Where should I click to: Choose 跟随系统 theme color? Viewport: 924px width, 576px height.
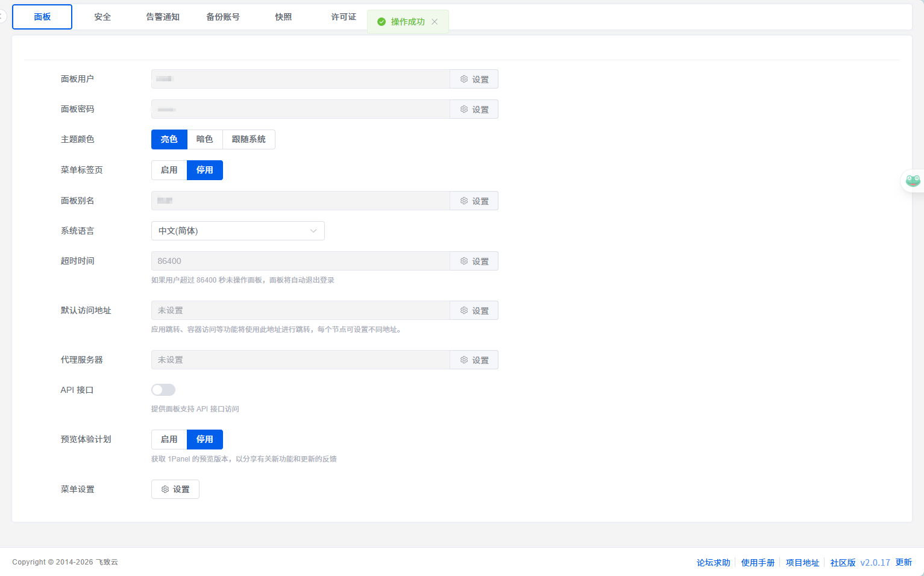(x=248, y=139)
